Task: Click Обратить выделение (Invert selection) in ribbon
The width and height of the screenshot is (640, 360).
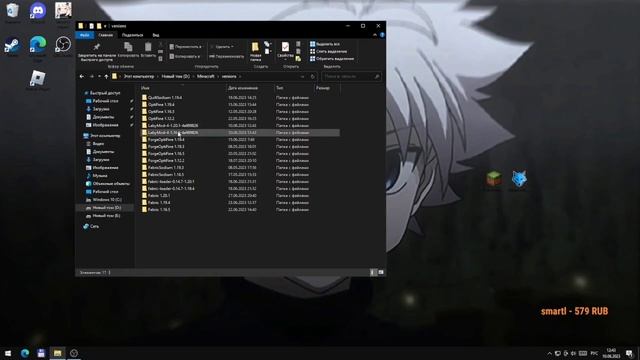Action: click(x=332, y=59)
